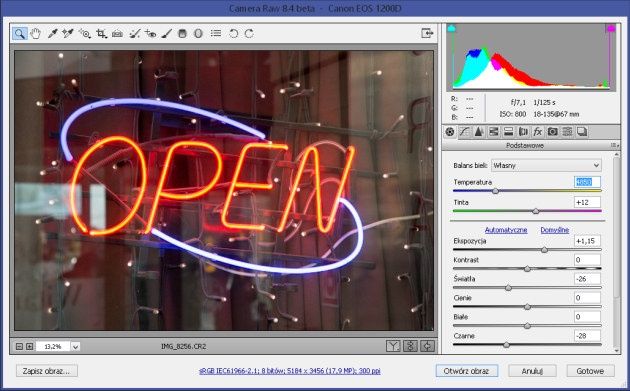Toggle shadow clipping warning in histogram
The height and width of the screenshot is (391, 630).
[x=452, y=28]
